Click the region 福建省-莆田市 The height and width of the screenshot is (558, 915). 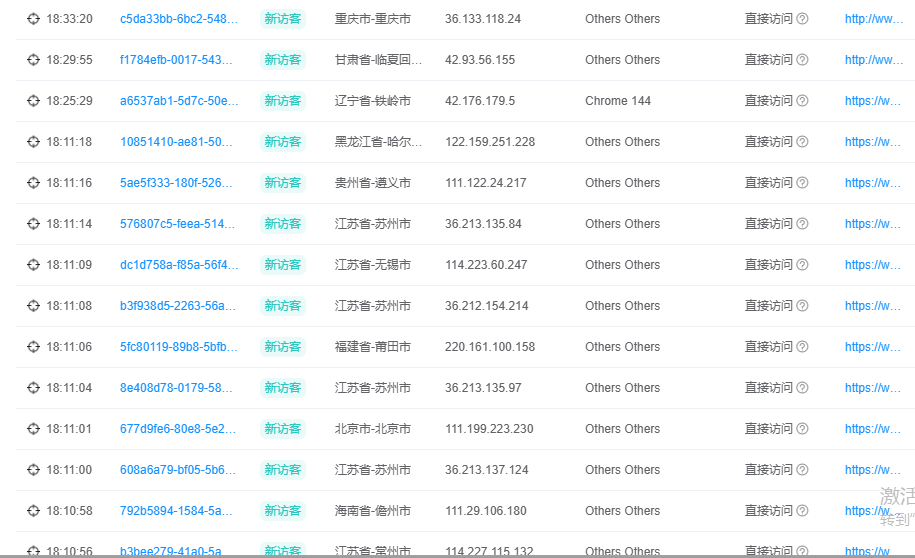(x=372, y=347)
